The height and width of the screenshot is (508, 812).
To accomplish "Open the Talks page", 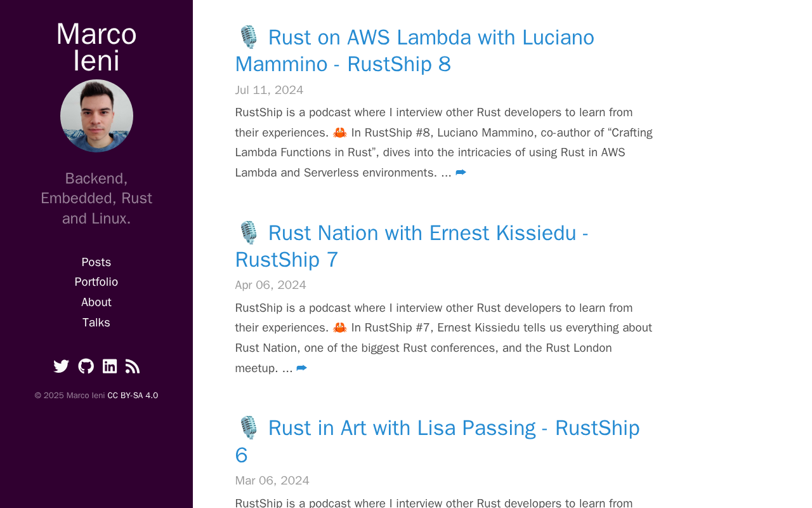I will click(x=96, y=323).
